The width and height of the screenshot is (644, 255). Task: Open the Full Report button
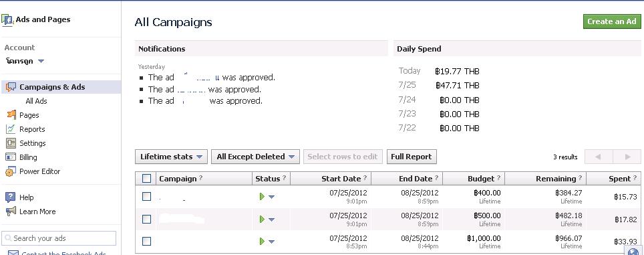tap(412, 157)
